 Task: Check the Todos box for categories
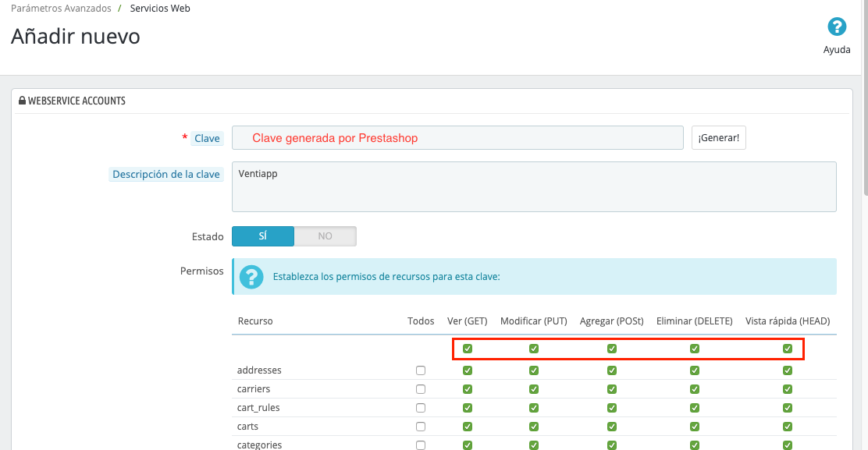[x=421, y=445]
